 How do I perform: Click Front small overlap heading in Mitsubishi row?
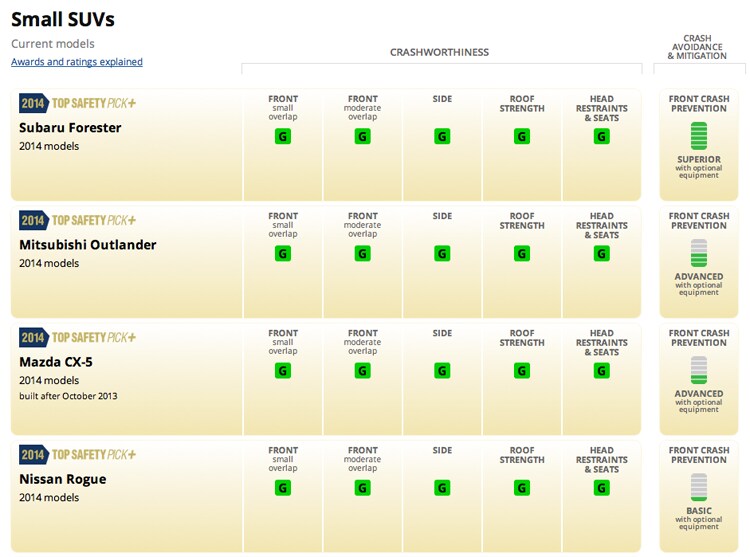click(283, 225)
